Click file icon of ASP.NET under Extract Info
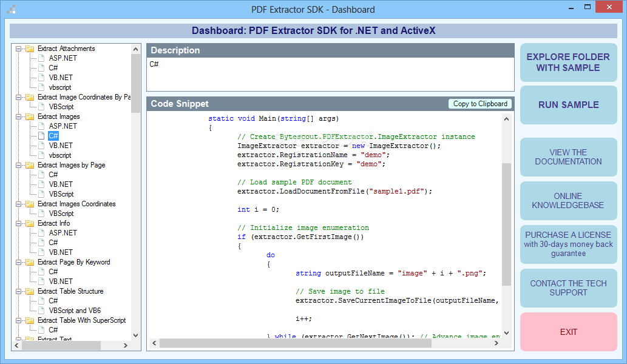 pyautogui.click(x=41, y=232)
